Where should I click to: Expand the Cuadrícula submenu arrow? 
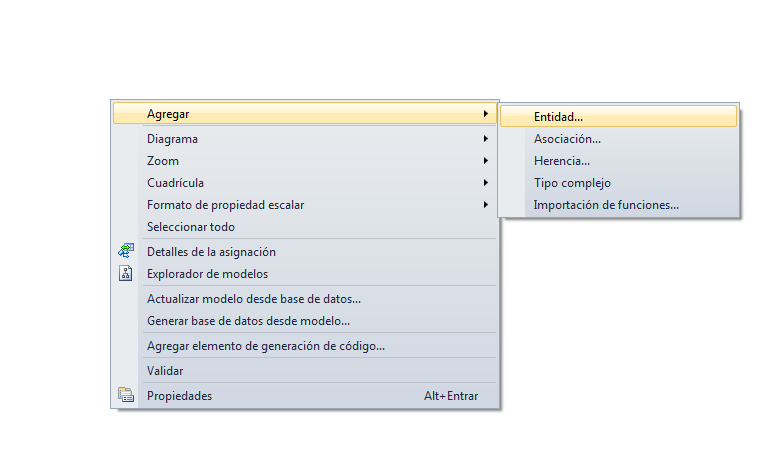click(x=485, y=183)
